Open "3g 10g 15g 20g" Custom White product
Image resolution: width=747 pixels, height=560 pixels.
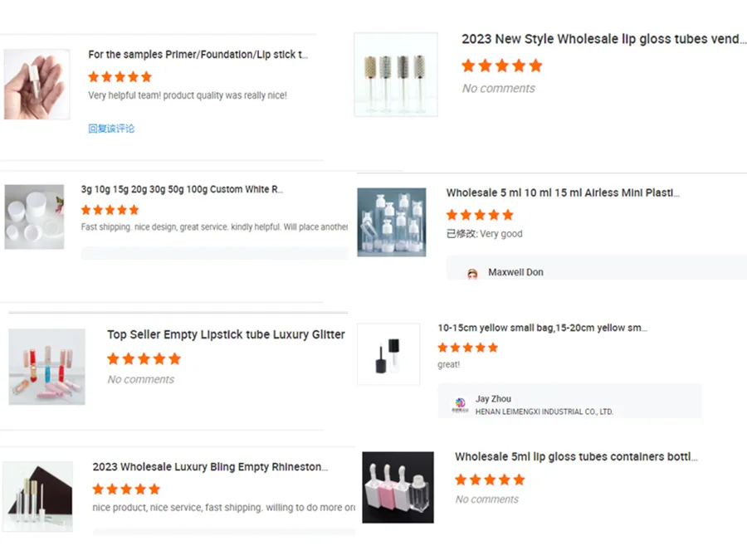tap(182, 189)
